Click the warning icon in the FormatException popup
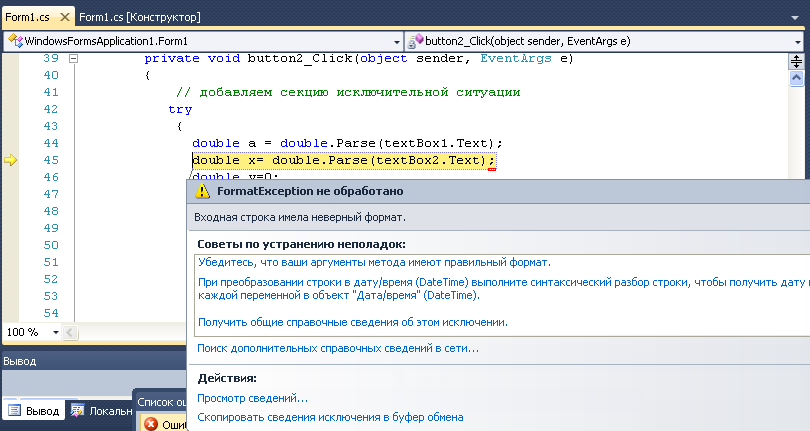This screenshot has width=810, height=431. (x=203, y=190)
